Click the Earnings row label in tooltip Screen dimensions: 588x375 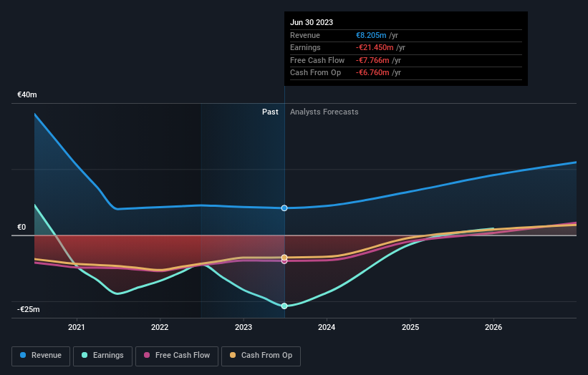coord(305,47)
